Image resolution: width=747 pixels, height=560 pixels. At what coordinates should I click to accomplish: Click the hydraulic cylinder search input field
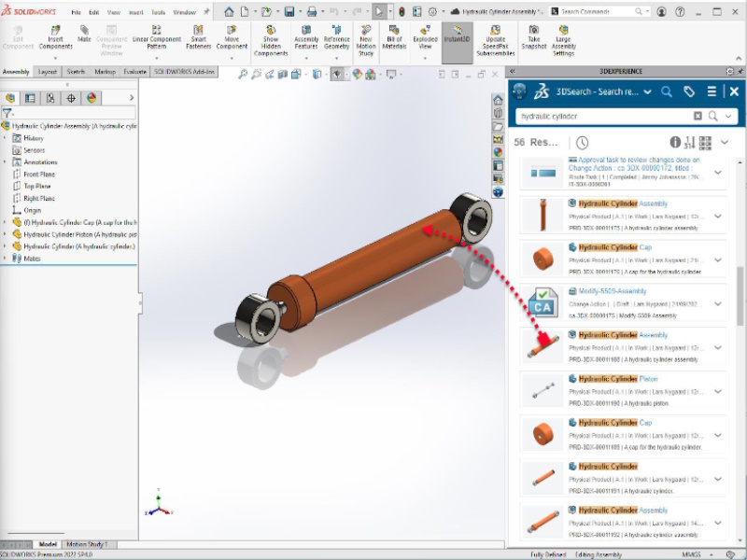pos(602,116)
